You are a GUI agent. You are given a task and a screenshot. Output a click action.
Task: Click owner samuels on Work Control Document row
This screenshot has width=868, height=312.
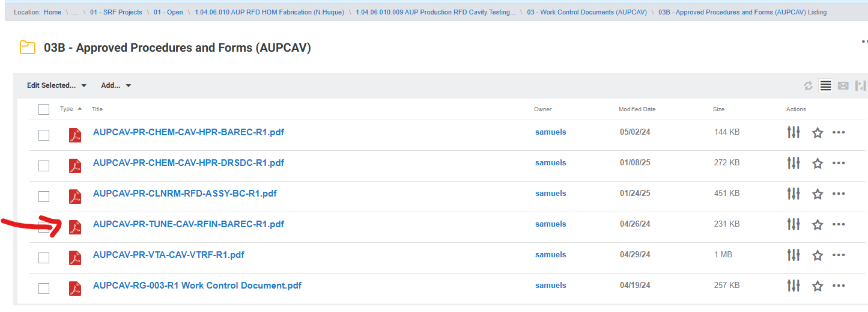point(550,286)
